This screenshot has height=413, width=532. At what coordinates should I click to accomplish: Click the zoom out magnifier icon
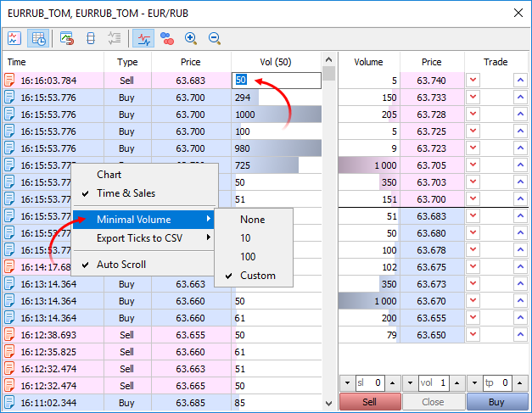[215, 38]
